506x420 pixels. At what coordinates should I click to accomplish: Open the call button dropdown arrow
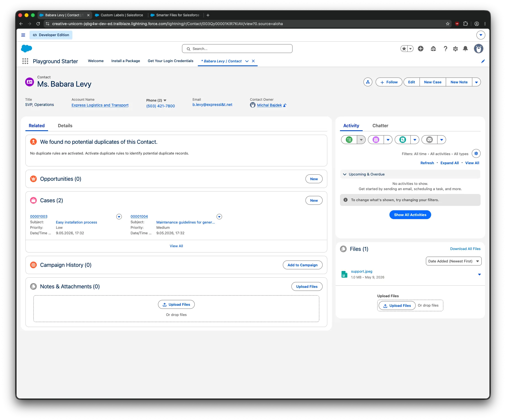point(415,140)
